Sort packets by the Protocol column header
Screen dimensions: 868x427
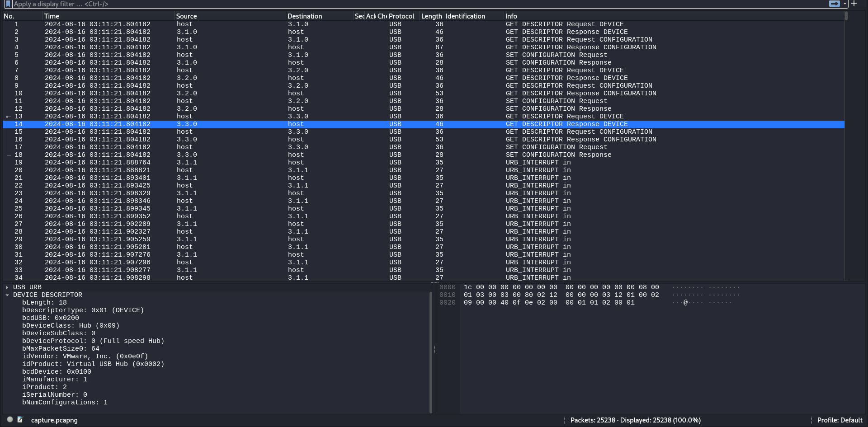401,16
